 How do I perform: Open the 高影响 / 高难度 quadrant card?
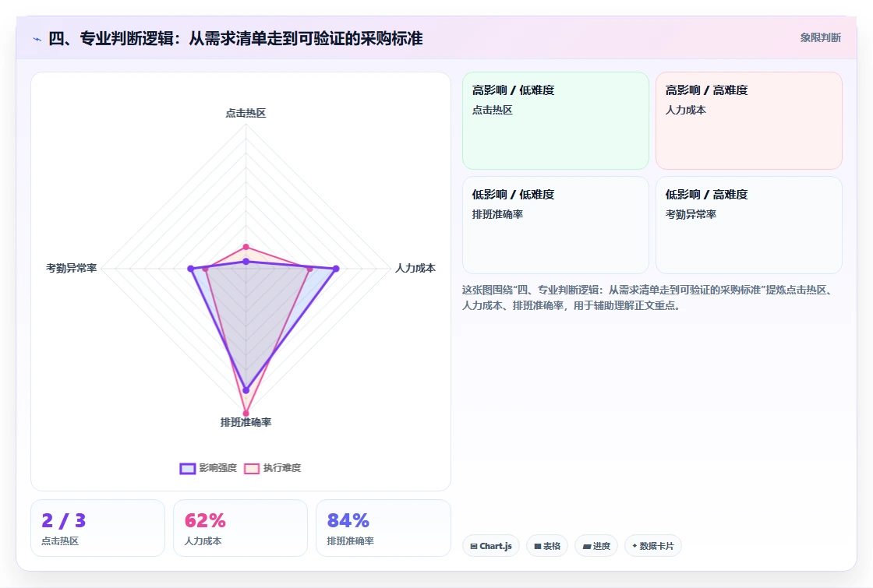[749, 121]
